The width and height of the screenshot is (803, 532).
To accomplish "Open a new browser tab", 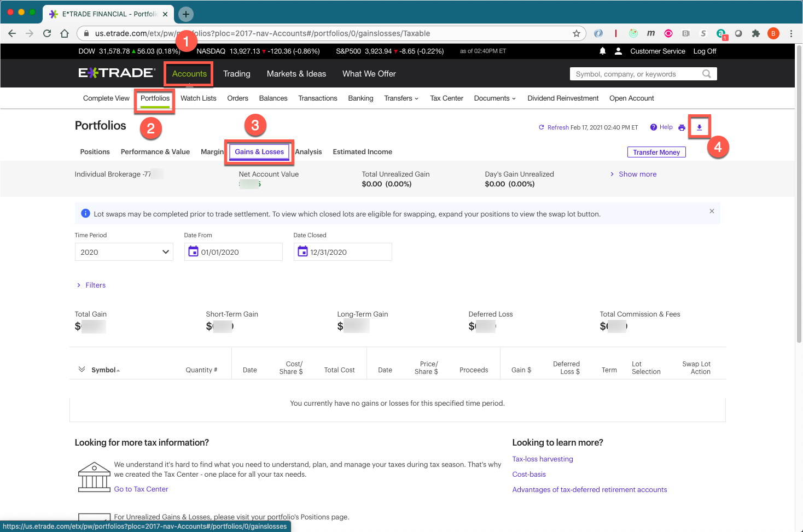I will point(186,14).
